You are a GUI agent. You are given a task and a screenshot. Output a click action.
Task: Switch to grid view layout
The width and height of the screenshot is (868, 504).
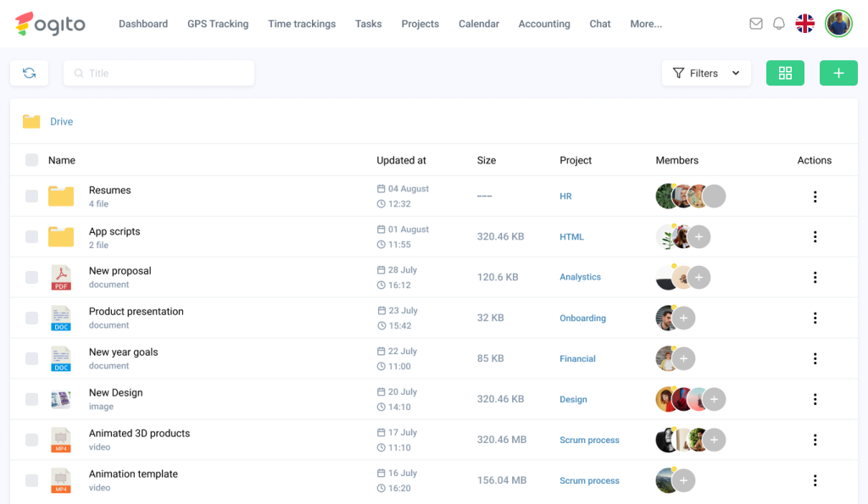point(785,73)
